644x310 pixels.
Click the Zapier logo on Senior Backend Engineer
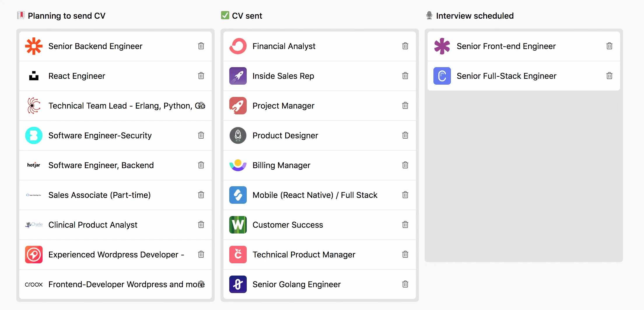click(x=34, y=46)
